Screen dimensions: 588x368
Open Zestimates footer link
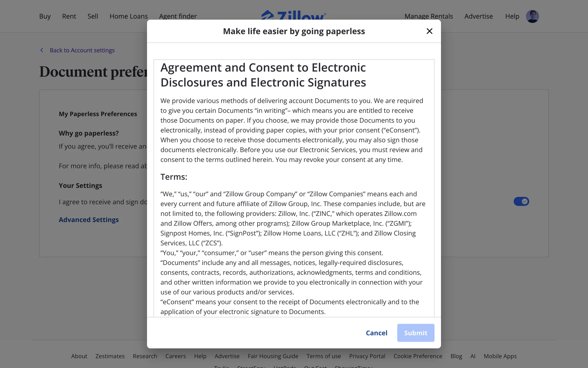pos(110,356)
